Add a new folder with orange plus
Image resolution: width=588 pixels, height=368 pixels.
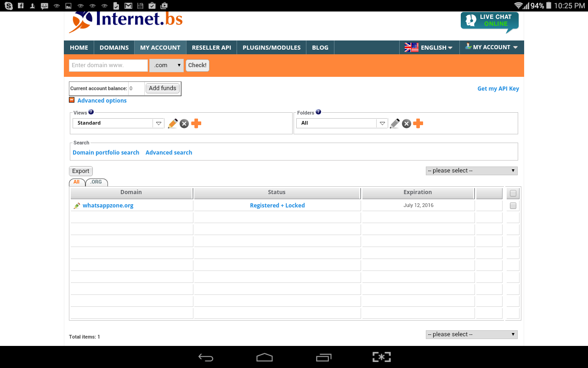418,123
